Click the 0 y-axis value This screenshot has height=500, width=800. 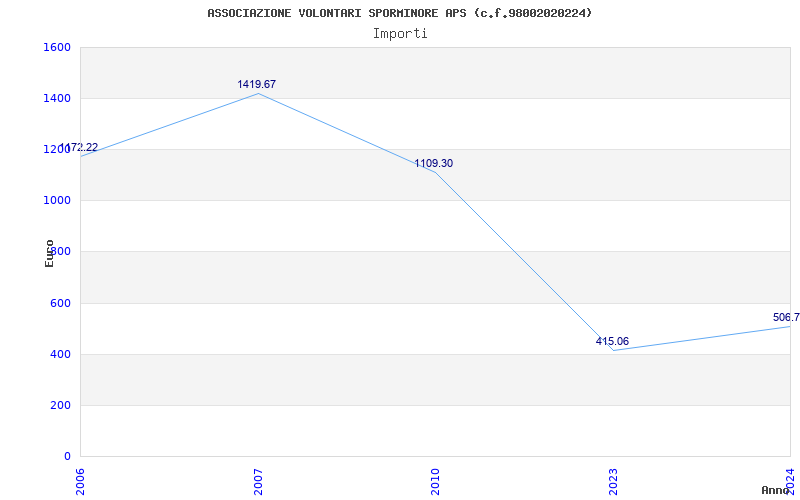[x=67, y=456]
